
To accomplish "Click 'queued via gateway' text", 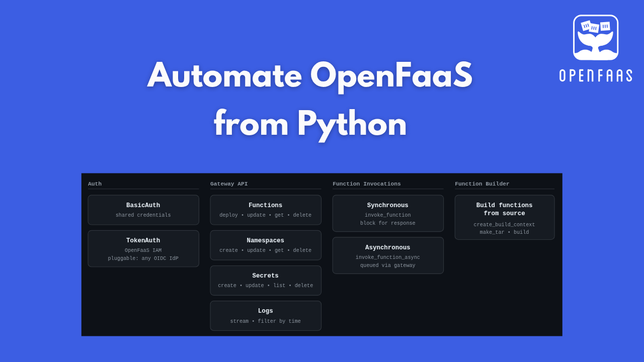I will 388,265.
